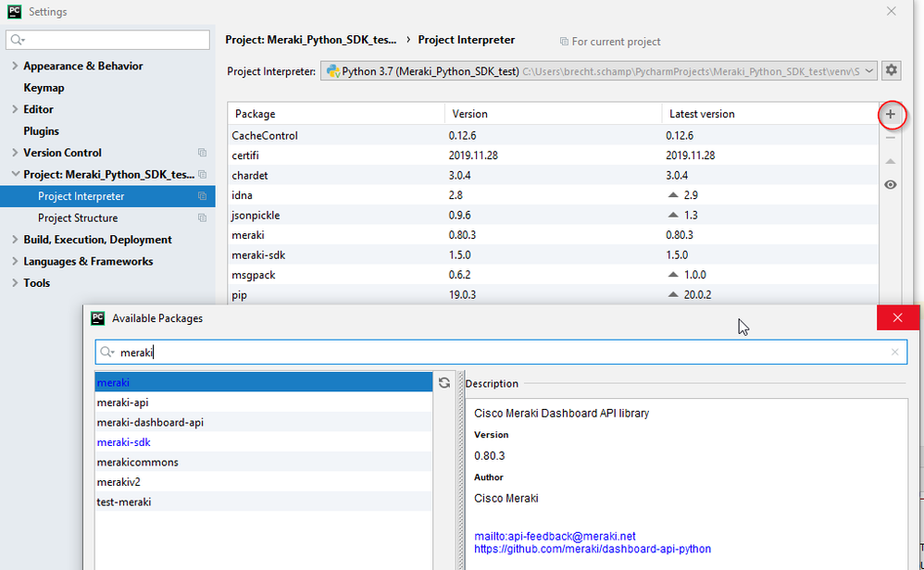
Task: Click the minus uninstall package icon
Action: pyautogui.click(x=891, y=138)
